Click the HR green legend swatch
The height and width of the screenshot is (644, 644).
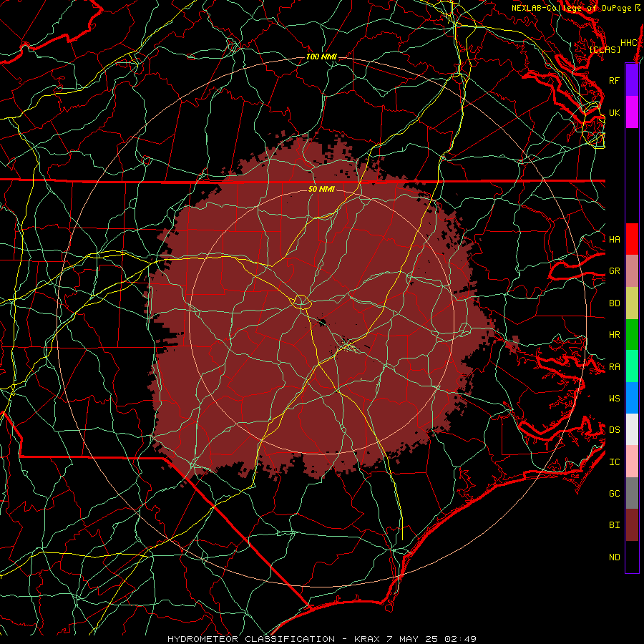click(632, 334)
